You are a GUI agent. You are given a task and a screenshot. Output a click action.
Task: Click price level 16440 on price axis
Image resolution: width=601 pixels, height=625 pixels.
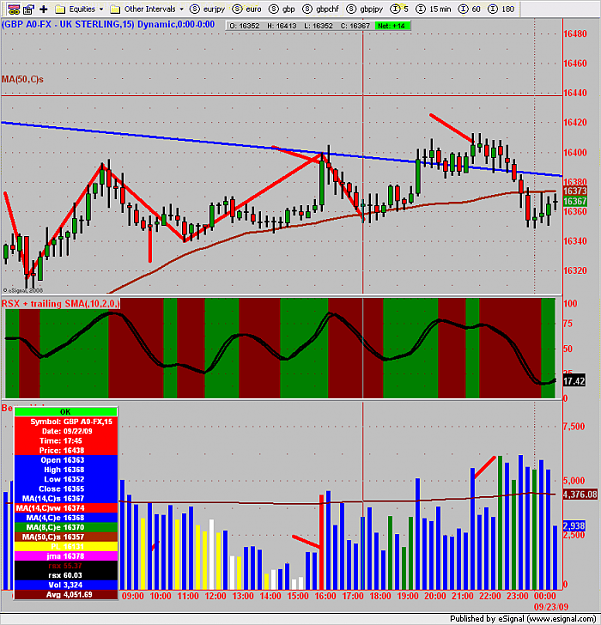pos(575,93)
